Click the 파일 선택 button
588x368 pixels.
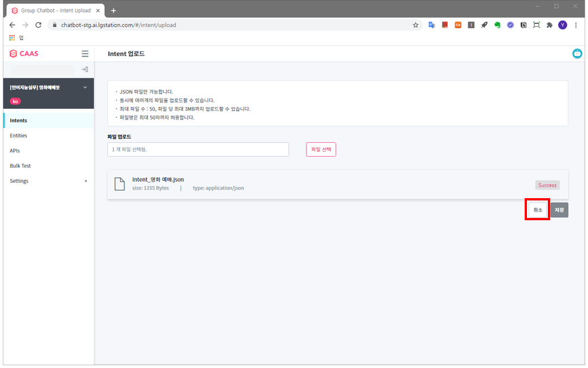321,149
